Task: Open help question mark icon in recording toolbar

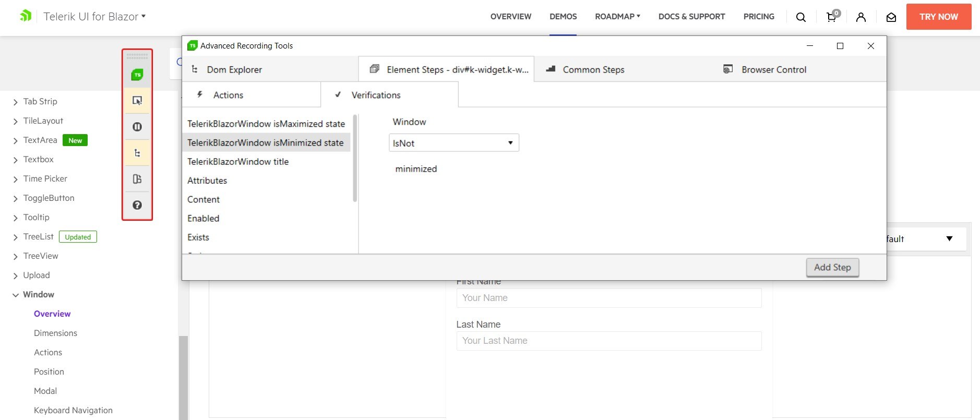Action: tap(137, 205)
